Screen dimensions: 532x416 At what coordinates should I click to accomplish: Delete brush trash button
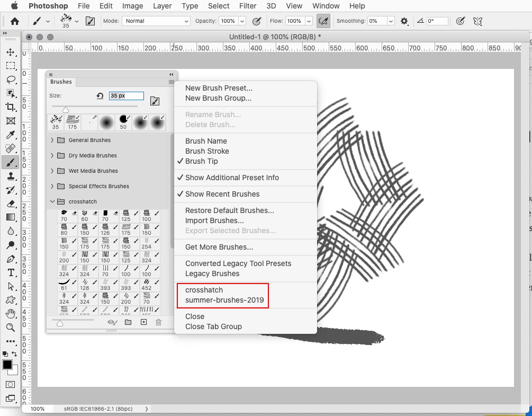click(x=158, y=322)
